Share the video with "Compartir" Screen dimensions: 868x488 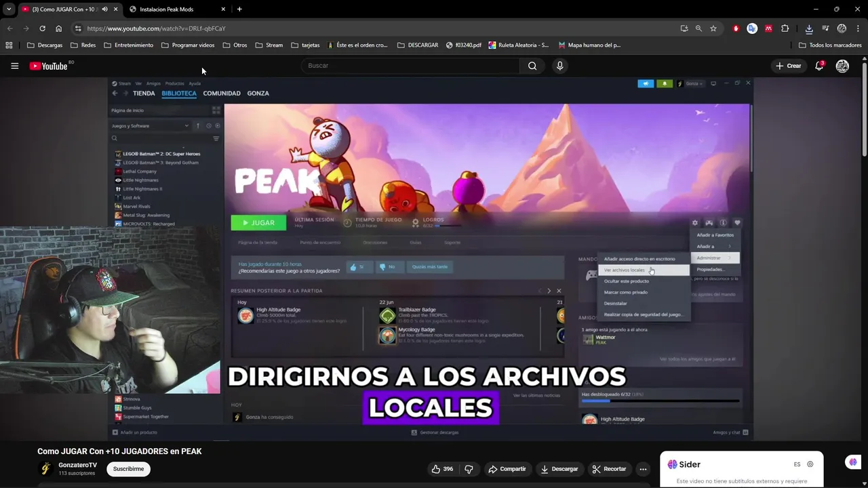pos(507,469)
